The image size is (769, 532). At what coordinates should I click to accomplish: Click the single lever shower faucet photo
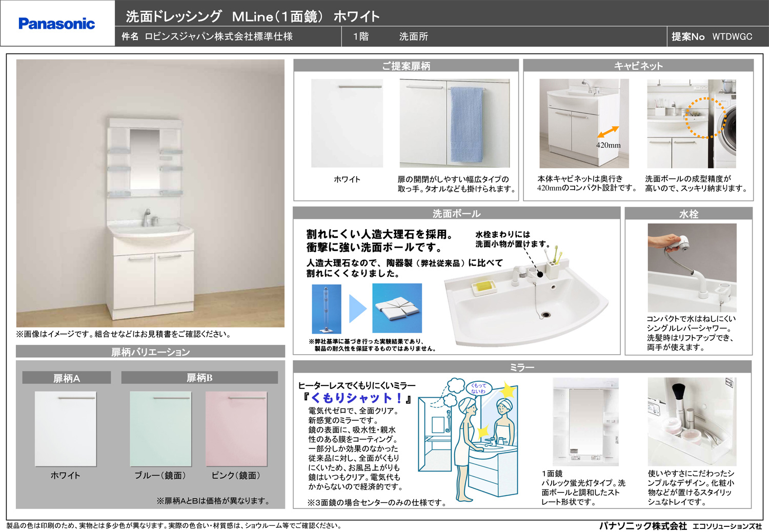(x=692, y=268)
